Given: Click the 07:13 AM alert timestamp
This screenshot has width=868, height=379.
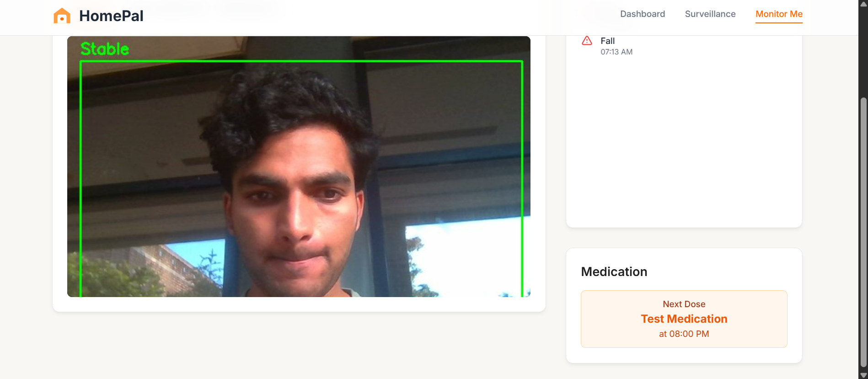Looking at the screenshot, I should click(616, 52).
